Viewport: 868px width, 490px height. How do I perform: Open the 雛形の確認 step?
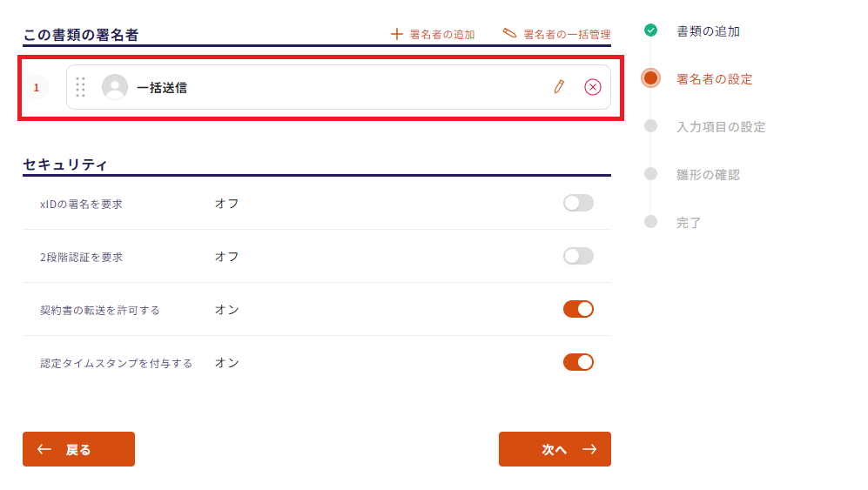point(708,175)
